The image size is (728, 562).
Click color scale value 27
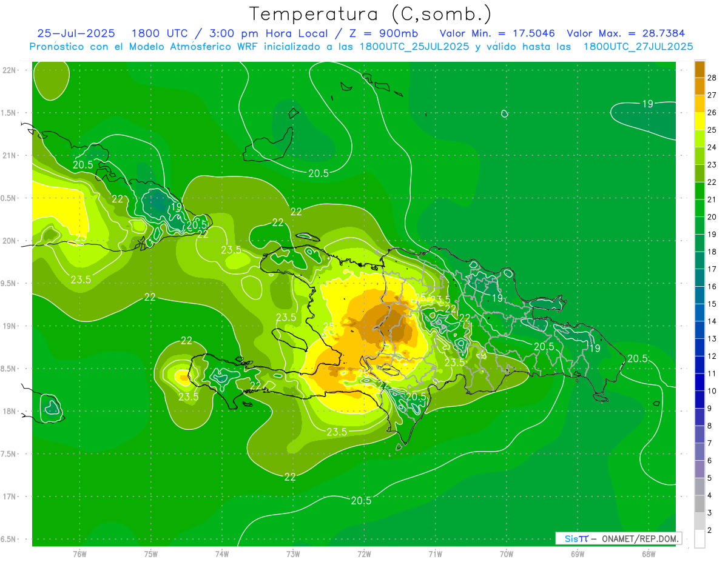pos(712,95)
